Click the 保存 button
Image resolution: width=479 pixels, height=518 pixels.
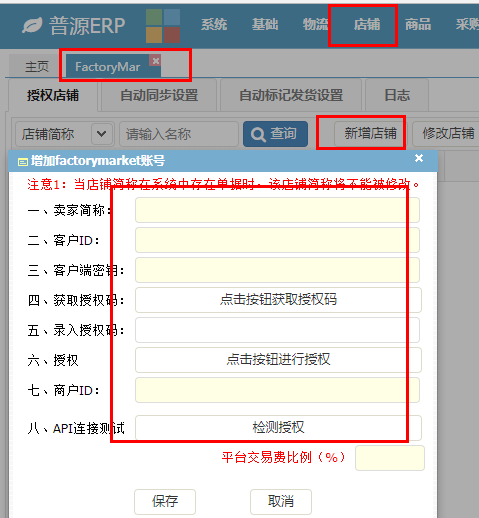165,501
